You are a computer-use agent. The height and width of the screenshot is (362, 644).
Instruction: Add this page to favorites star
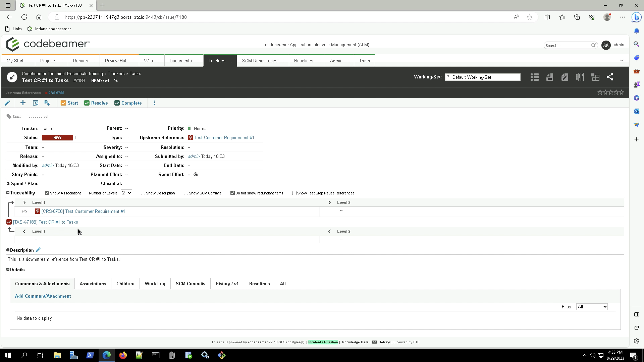coord(530,17)
